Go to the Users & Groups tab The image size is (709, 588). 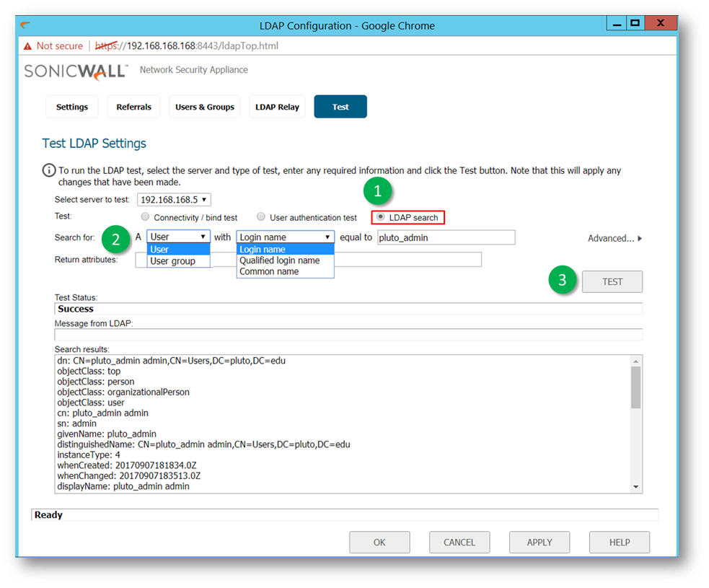(205, 107)
